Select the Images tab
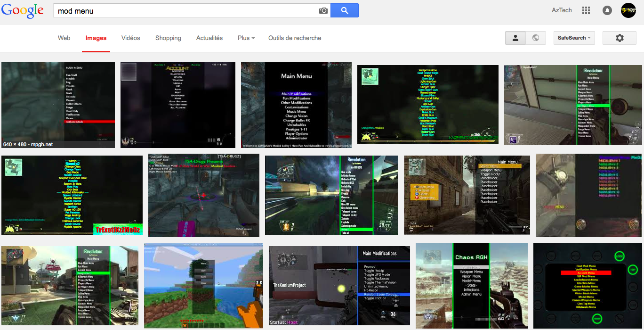The width and height of the screenshot is (644, 330). pyautogui.click(x=96, y=38)
